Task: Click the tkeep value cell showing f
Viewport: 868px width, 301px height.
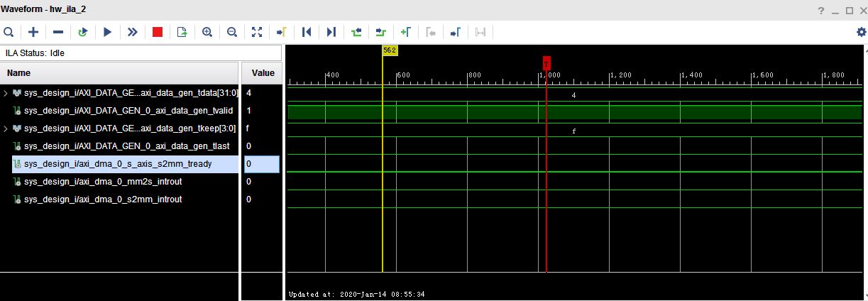Action: pos(262,128)
